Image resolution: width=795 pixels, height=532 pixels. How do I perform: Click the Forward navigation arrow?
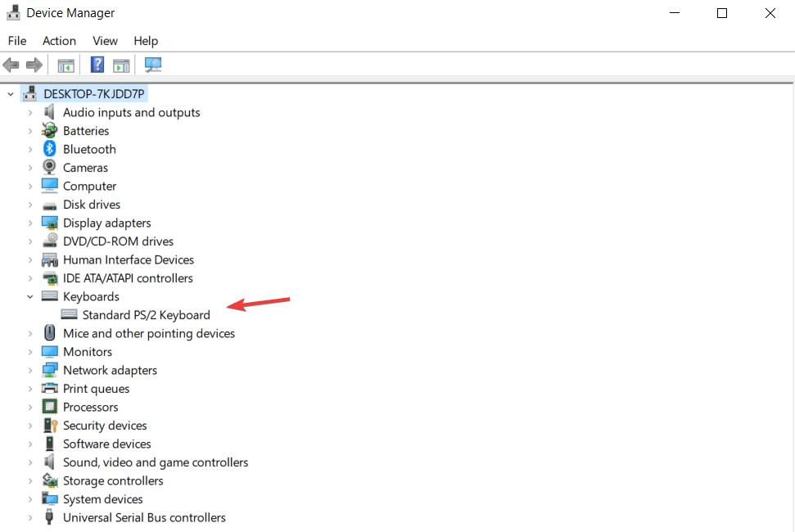[x=32, y=65]
